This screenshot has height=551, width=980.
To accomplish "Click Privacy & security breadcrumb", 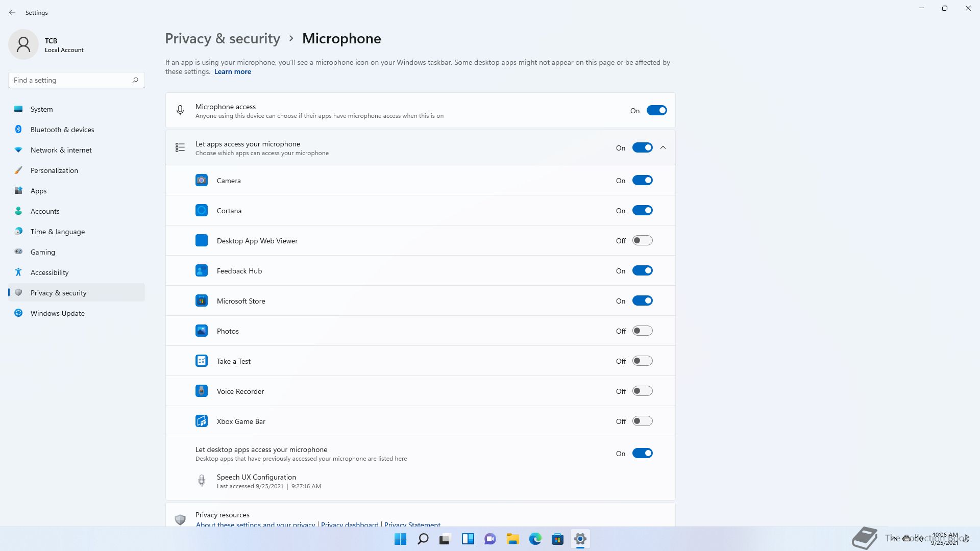I will [x=223, y=38].
